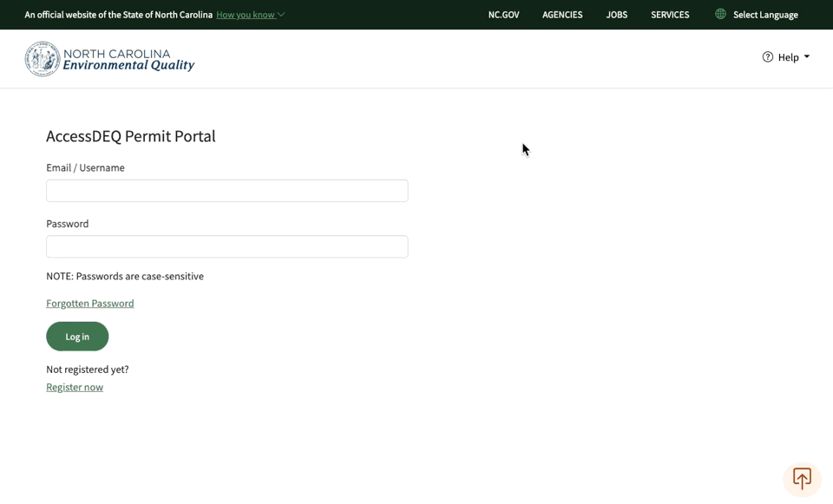Screen dimensions: 833x504
Task: Click the Log in button
Action: coord(77,337)
